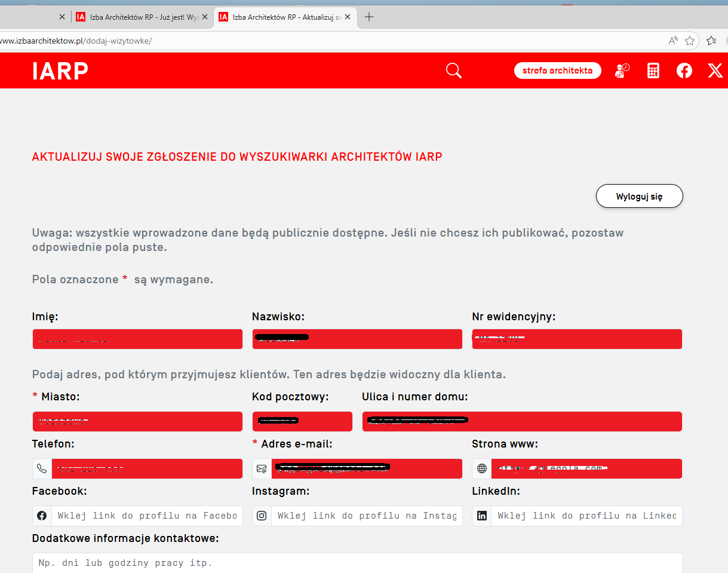Click the architect profile icon in header

(622, 71)
